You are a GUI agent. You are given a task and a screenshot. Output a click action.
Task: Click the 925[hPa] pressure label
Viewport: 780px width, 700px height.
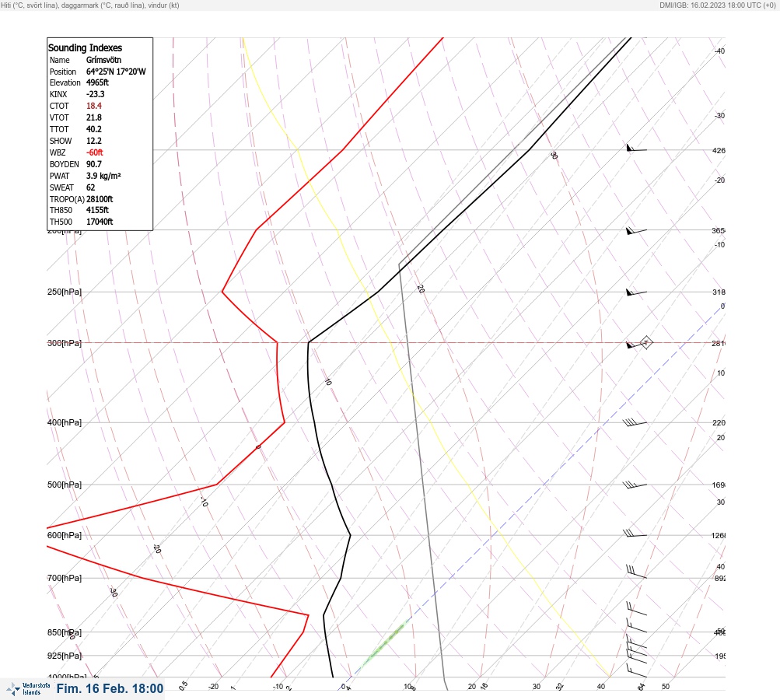65,656
